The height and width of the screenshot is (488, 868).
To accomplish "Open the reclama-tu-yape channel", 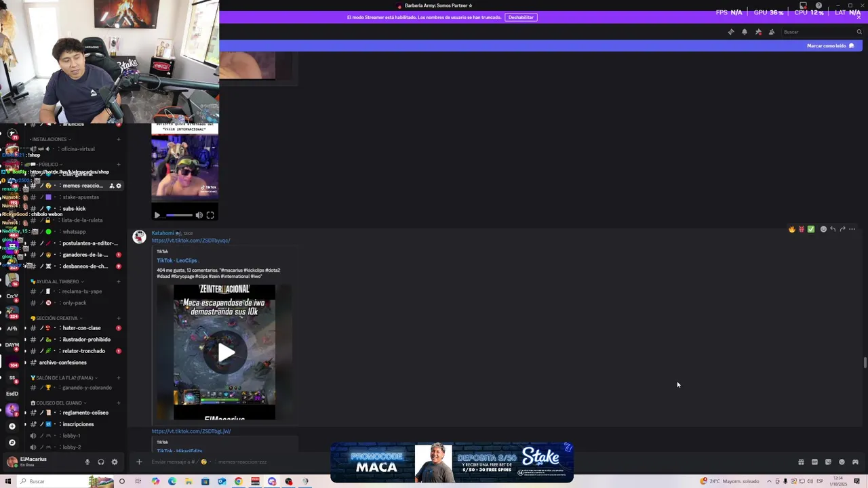I will pos(76,291).
